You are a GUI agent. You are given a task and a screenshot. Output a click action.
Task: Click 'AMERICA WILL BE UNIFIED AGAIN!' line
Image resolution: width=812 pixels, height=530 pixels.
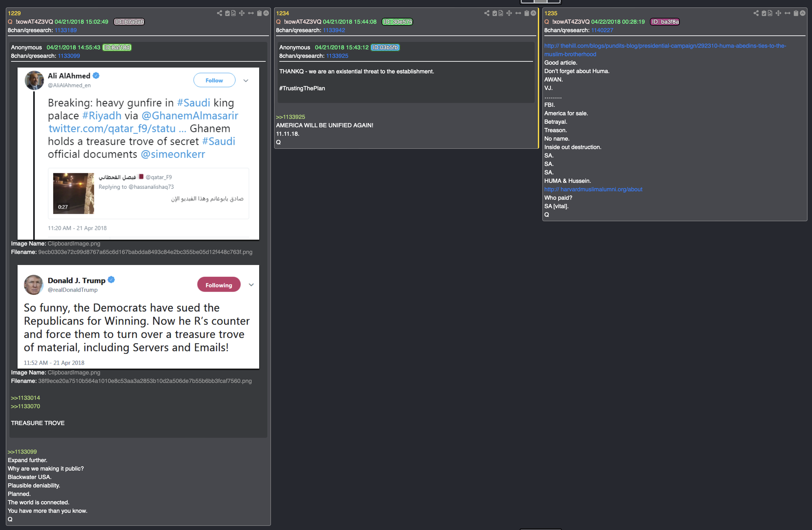324,125
